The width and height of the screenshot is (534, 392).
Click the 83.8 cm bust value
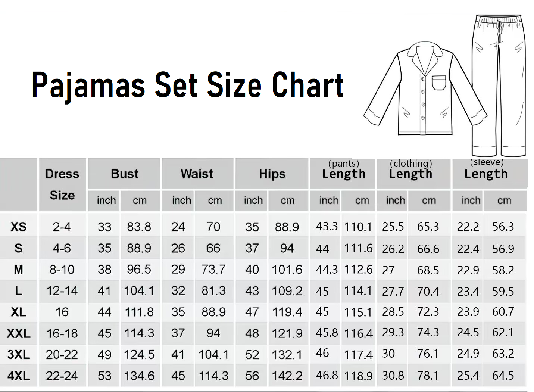pos(139,227)
